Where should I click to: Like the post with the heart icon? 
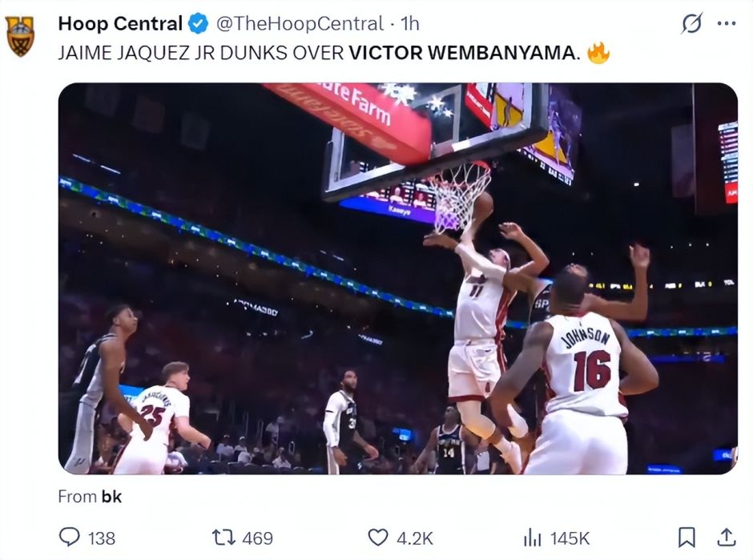tap(377, 538)
